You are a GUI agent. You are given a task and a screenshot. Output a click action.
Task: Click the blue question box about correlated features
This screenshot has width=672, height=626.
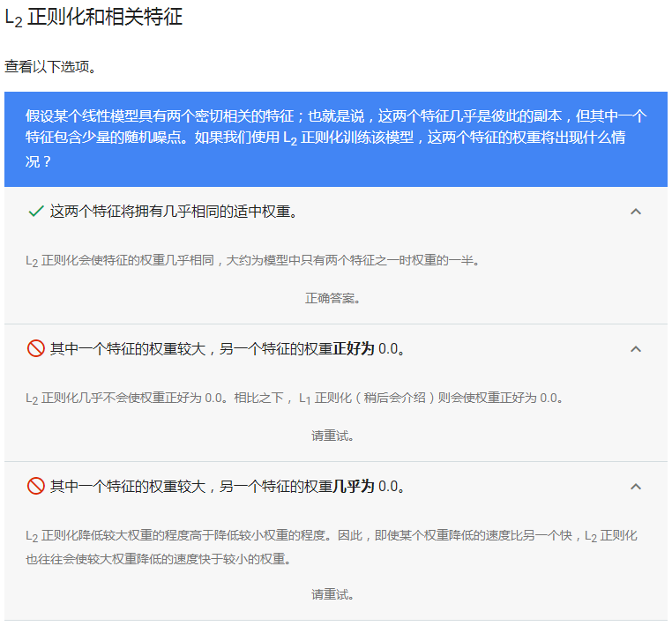coord(335,138)
